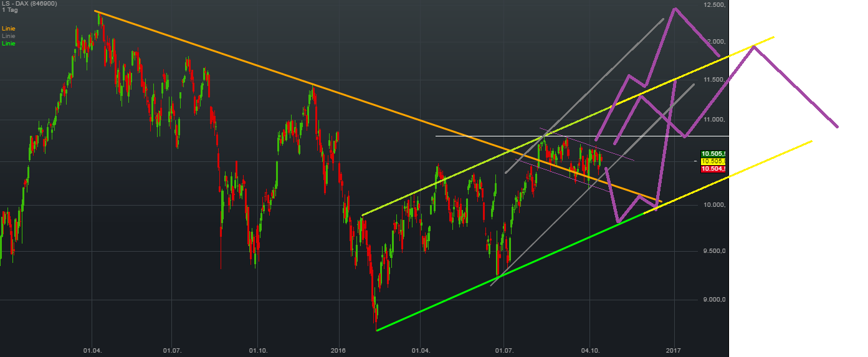Click the 2017 date axis label

click(674, 351)
